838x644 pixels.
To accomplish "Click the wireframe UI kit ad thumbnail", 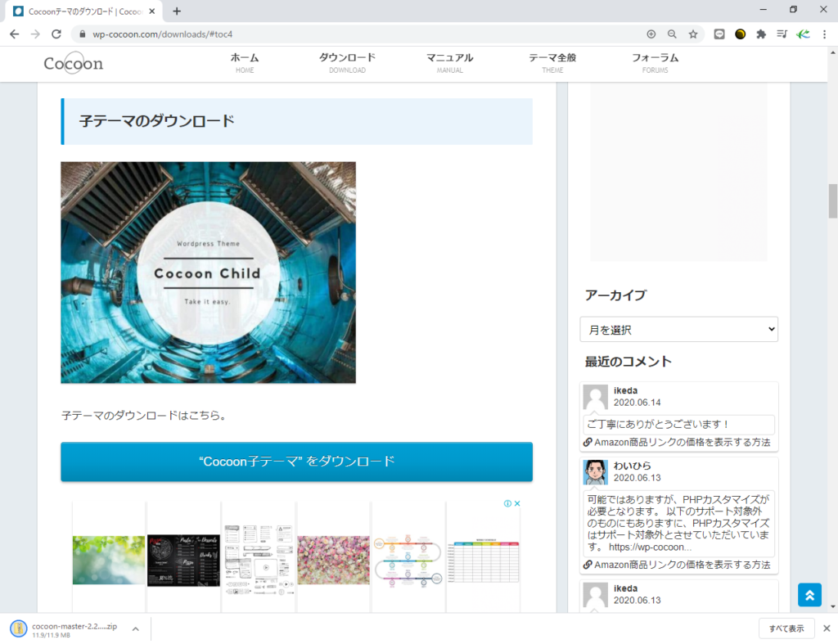I will (x=258, y=559).
